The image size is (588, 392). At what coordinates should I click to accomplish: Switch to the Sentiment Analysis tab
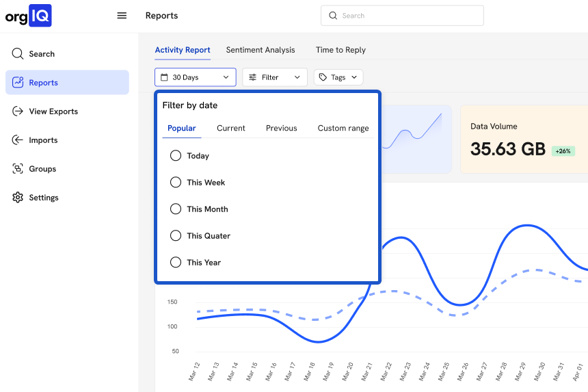(260, 50)
